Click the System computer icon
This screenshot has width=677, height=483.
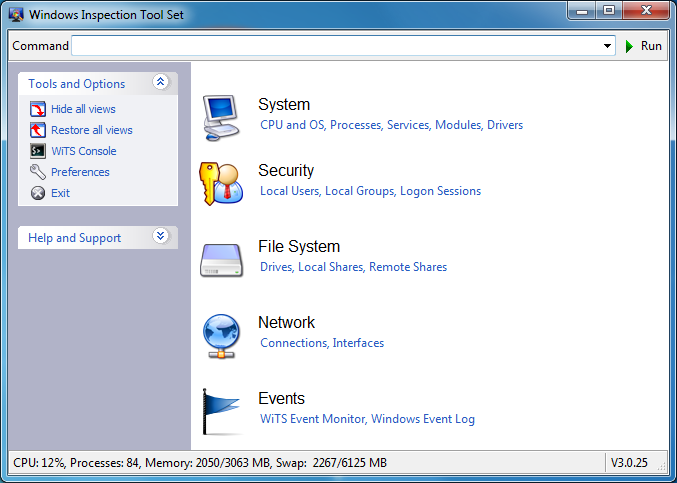pos(221,118)
